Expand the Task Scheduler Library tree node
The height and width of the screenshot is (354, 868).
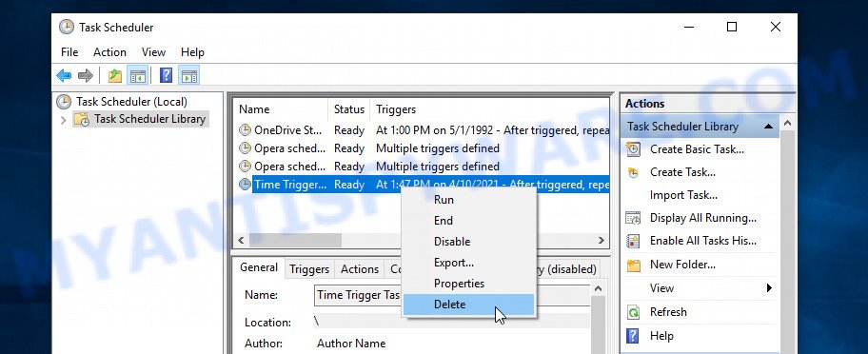click(x=64, y=120)
